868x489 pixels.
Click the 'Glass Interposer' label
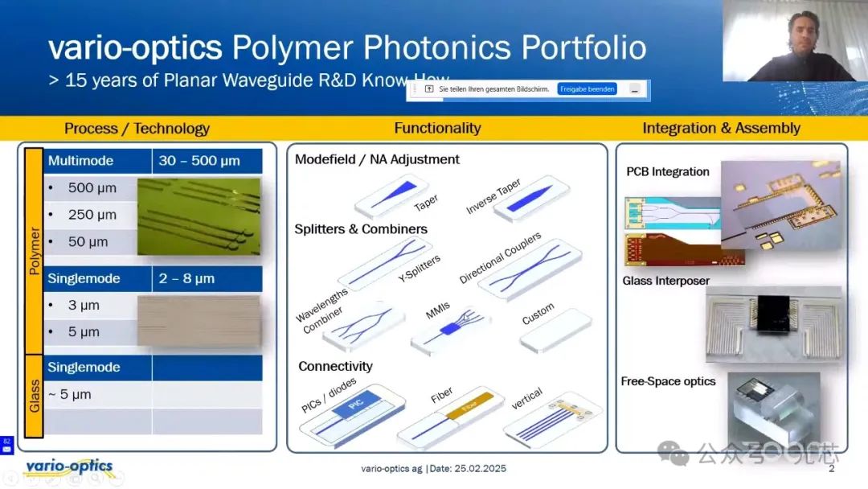665,281
